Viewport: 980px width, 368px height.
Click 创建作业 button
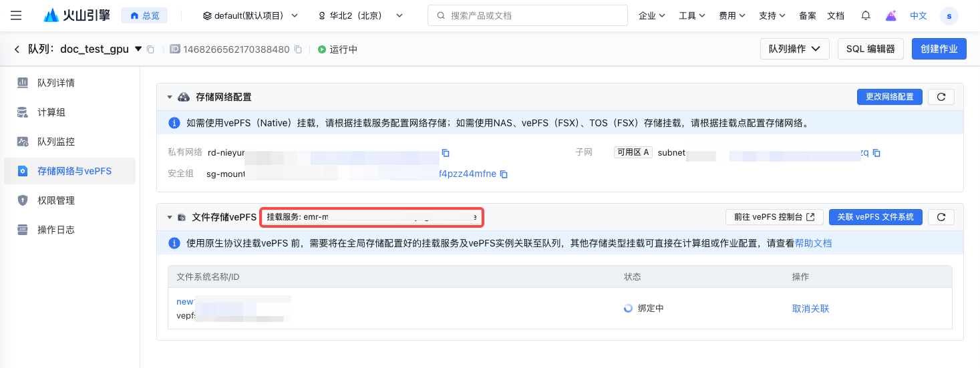pos(939,49)
